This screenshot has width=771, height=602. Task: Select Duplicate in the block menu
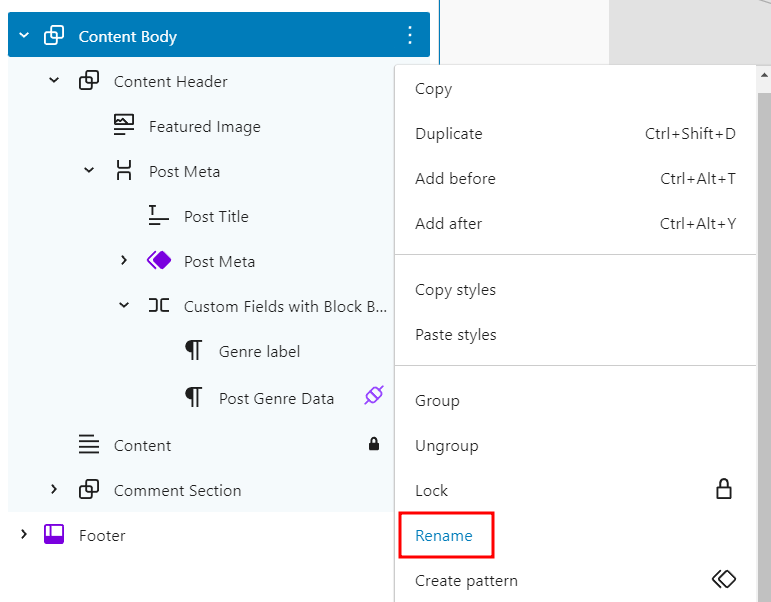pyautogui.click(x=449, y=134)
